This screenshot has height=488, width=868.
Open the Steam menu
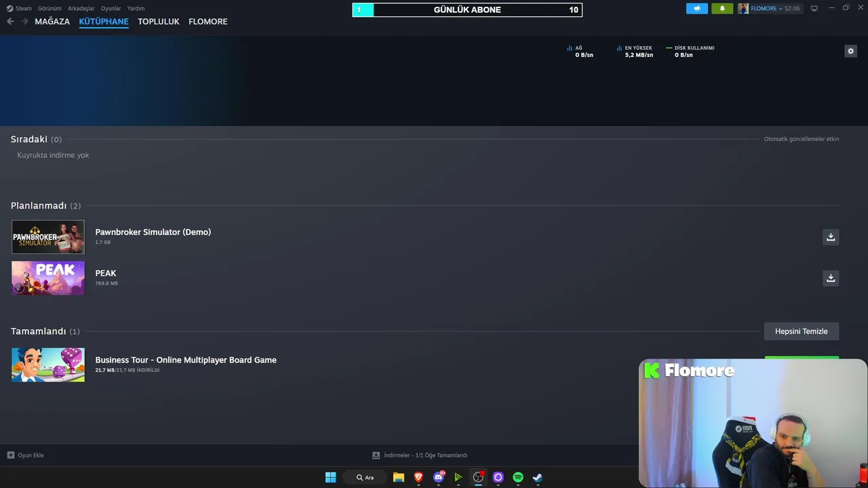[24, 9]
